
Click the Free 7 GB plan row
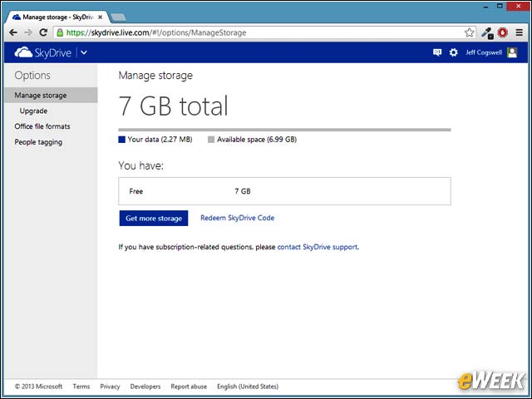click(x=284, y=191)
